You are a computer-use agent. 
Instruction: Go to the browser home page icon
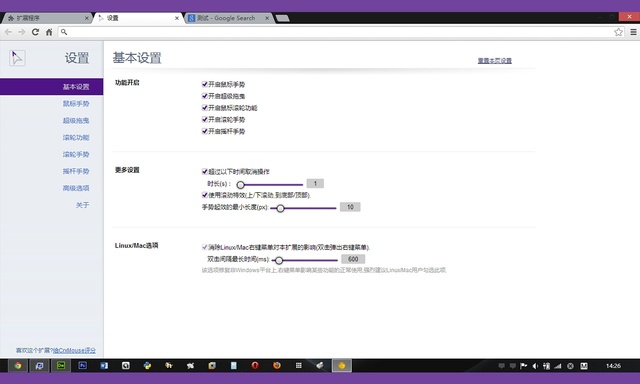pos(49,32)
